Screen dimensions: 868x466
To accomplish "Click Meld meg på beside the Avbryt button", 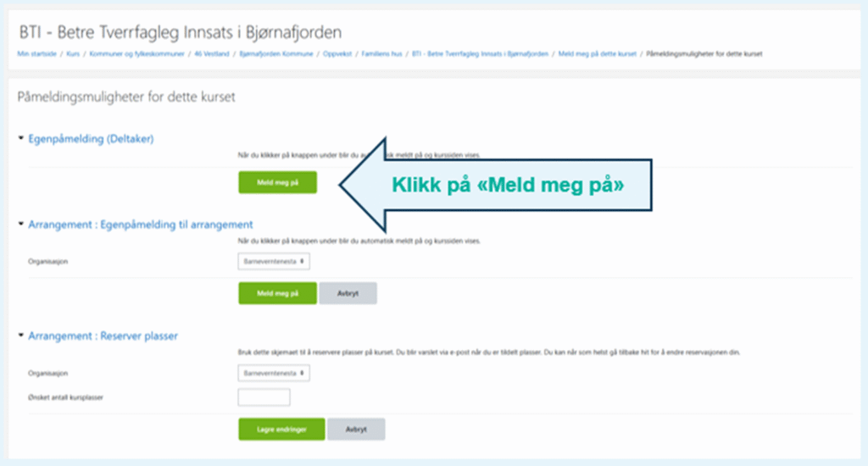I will pos(277,293).
